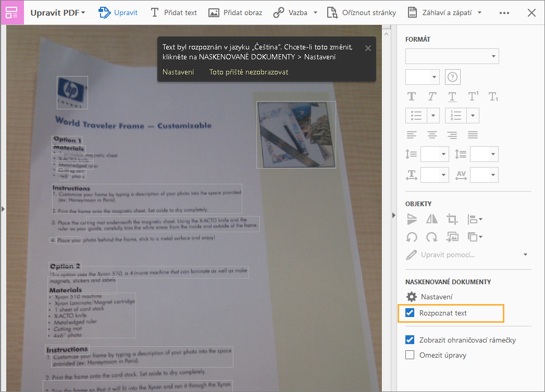
Task: Open the character spacing AV dropdown
Action: coord(484,175)
